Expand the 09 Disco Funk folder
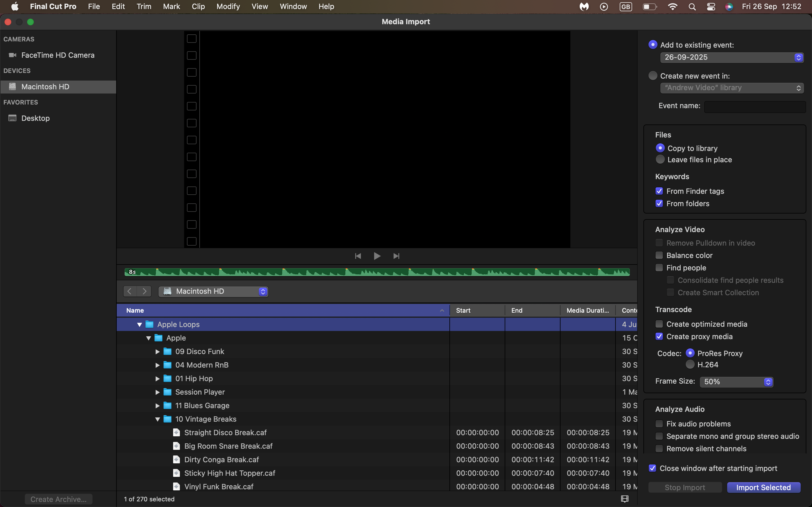The height and width of the screenshot is (507, 812). point(157,352)
